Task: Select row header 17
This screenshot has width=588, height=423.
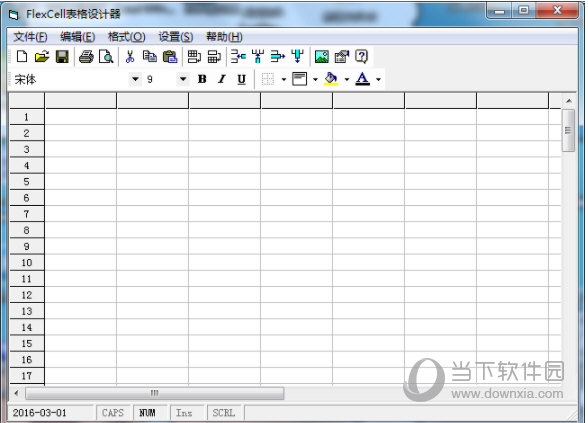Action: (x=27, y=376)
